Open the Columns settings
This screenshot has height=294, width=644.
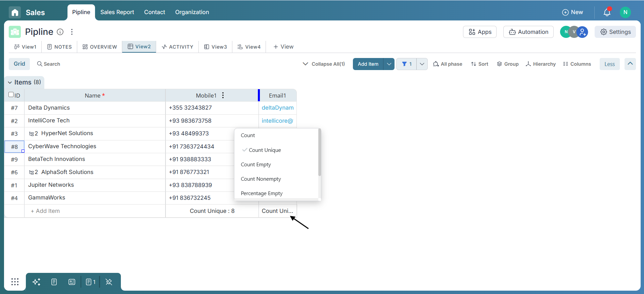click(x=577, y=64)
